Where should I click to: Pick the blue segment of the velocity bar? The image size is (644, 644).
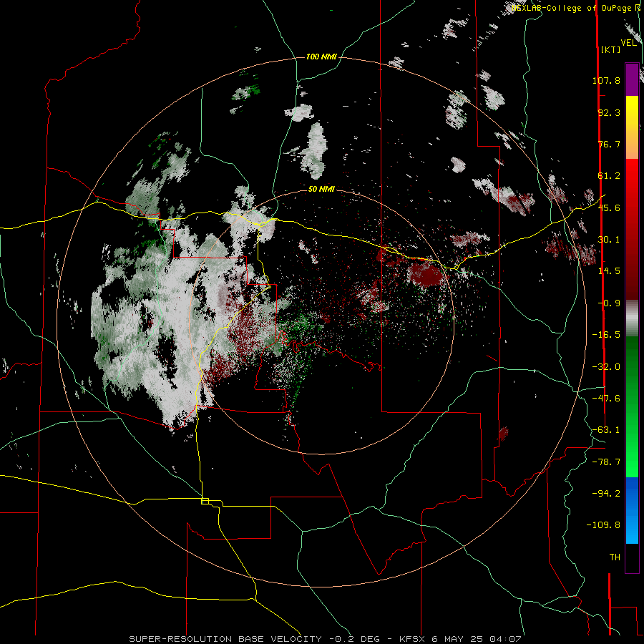(x=632, y=510)
